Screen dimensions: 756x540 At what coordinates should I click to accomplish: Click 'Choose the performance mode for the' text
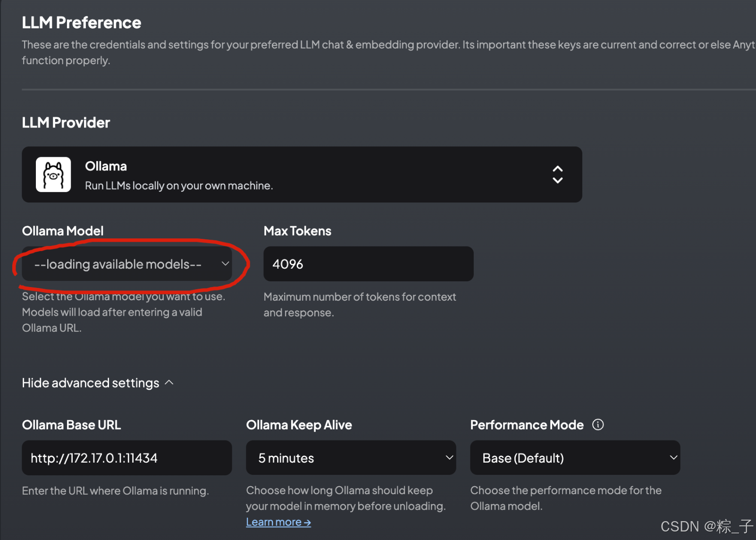pos(566,490)
